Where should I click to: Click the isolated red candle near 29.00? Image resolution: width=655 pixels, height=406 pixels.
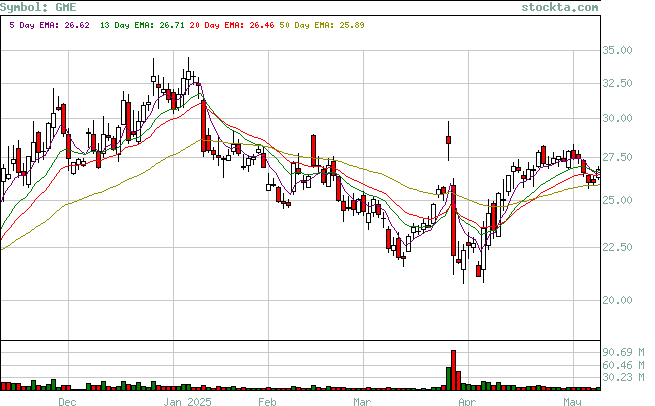[449, 140]
